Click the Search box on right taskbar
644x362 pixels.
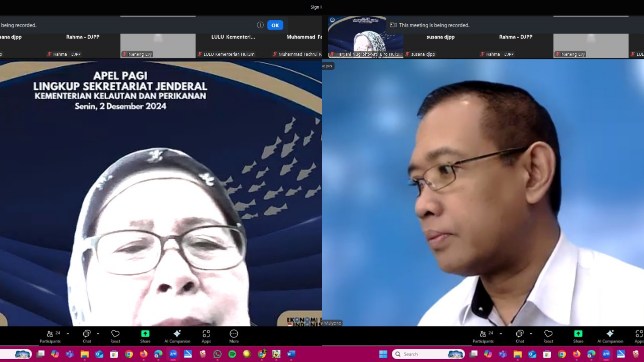coord(428,354)
